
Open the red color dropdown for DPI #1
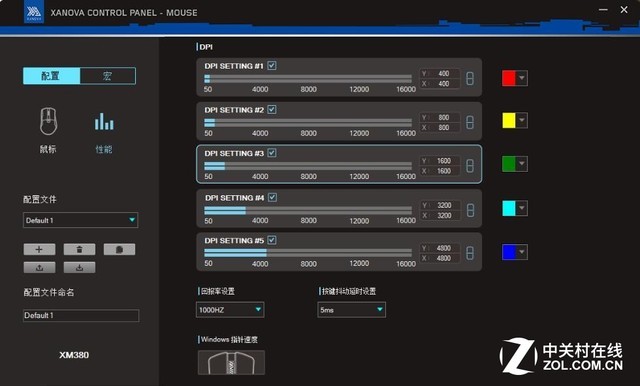pos(522,78)
